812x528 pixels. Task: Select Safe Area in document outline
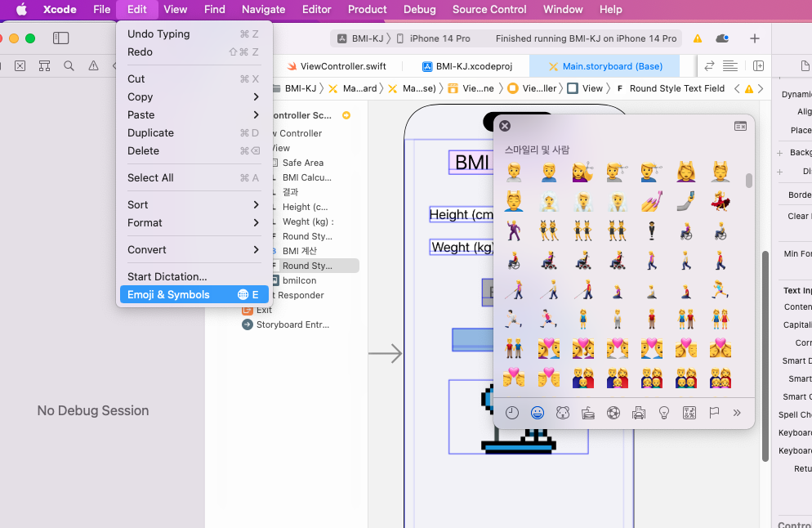(x=302, y=163)
